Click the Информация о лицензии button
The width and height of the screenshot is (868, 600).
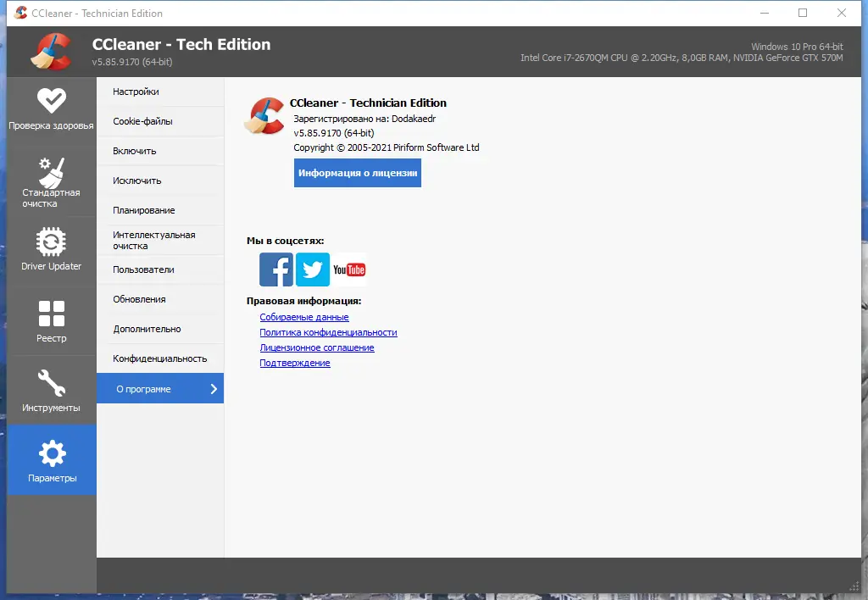(357, 173)
